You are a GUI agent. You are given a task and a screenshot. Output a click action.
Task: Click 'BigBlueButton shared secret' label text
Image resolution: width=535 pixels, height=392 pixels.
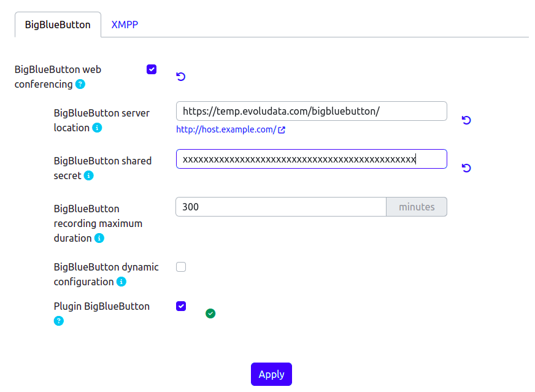[102, 168]
